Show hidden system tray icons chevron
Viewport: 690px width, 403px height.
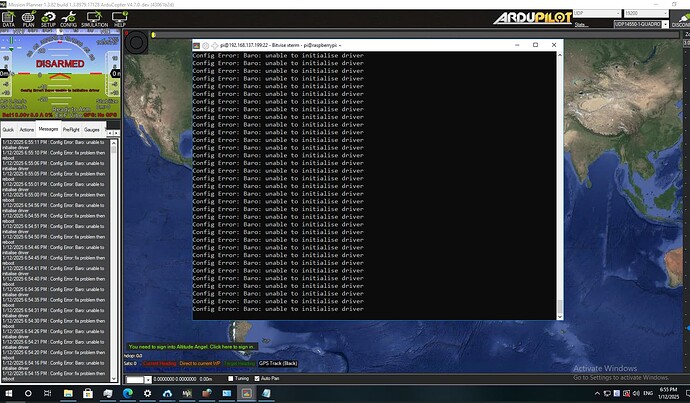597,394
